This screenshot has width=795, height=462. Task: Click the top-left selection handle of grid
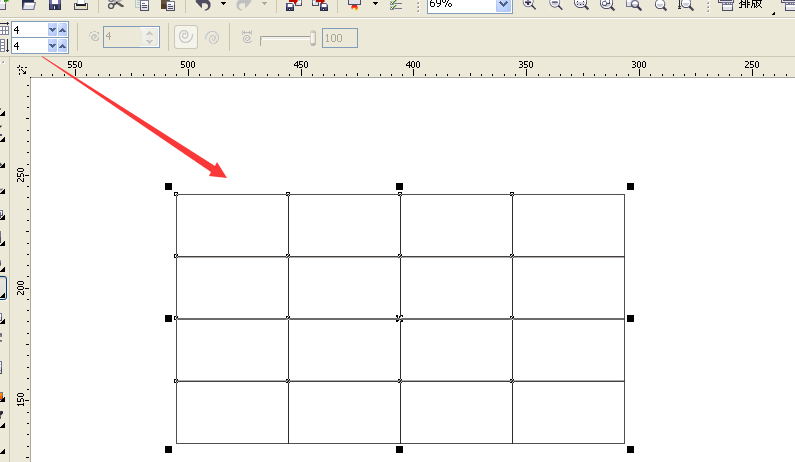click(x=168, y=187)
